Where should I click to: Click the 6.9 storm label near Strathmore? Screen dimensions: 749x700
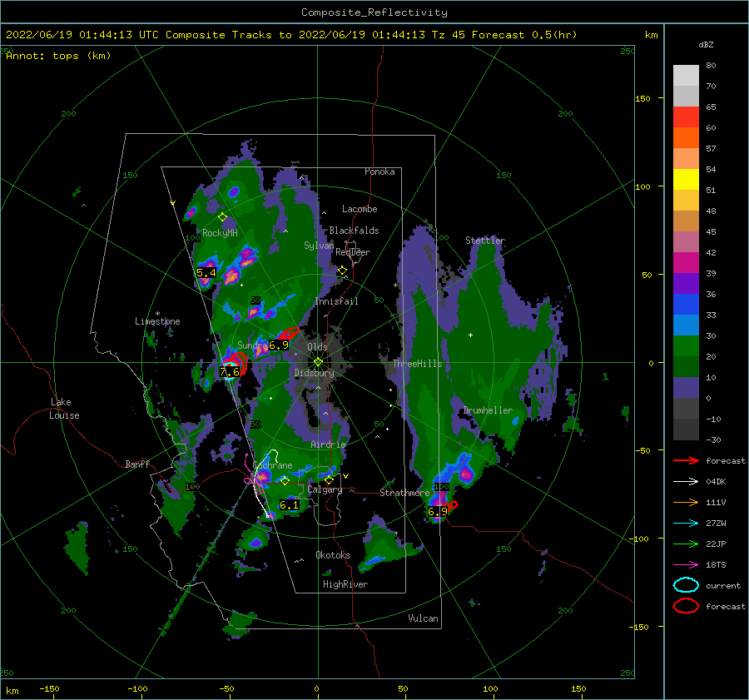coord(438,512)
